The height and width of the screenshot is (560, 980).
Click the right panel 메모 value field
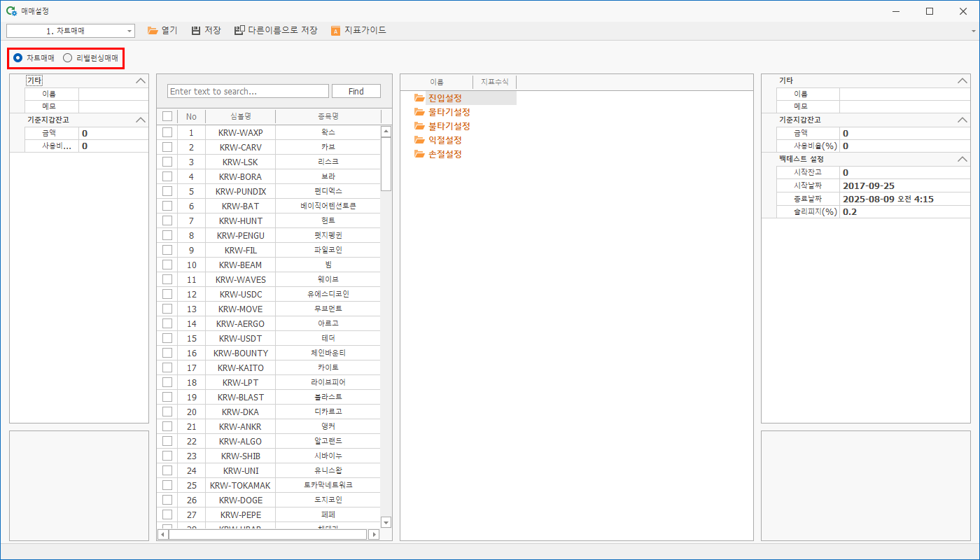[904, 106]
